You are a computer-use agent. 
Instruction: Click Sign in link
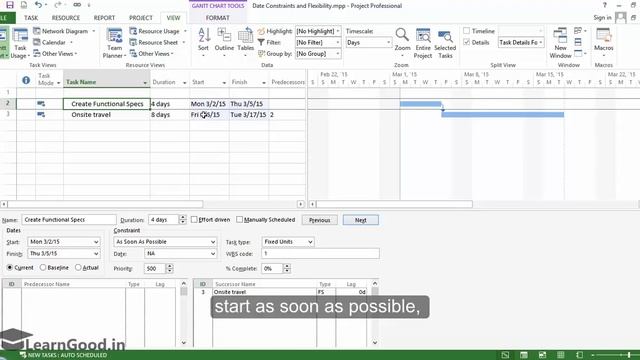pos(602,18)
